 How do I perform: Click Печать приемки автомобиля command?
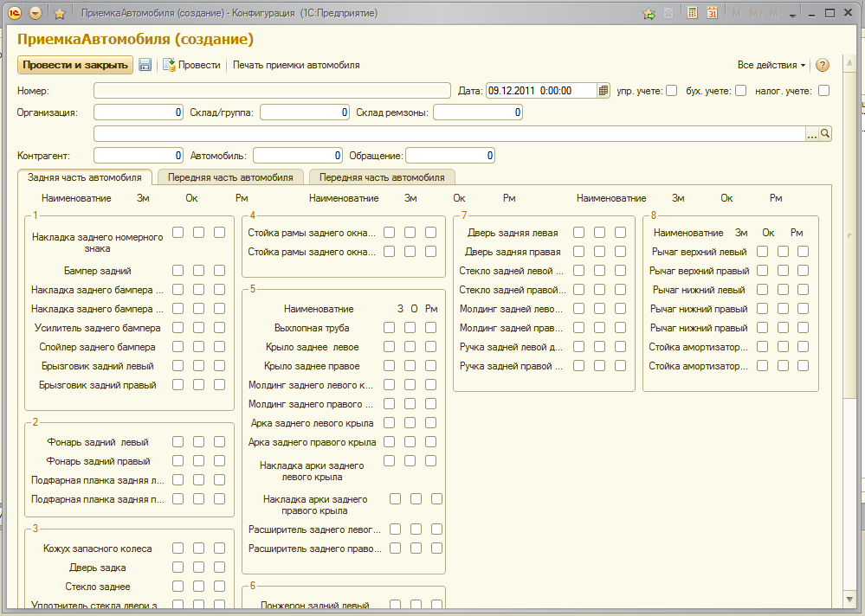point(296,65)
